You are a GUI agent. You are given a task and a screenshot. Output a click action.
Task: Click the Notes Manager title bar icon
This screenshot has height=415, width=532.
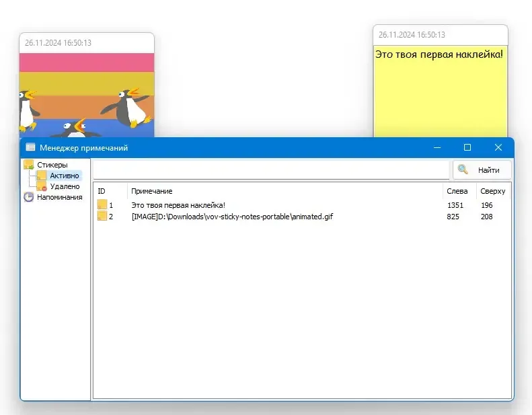pos(30,147)
